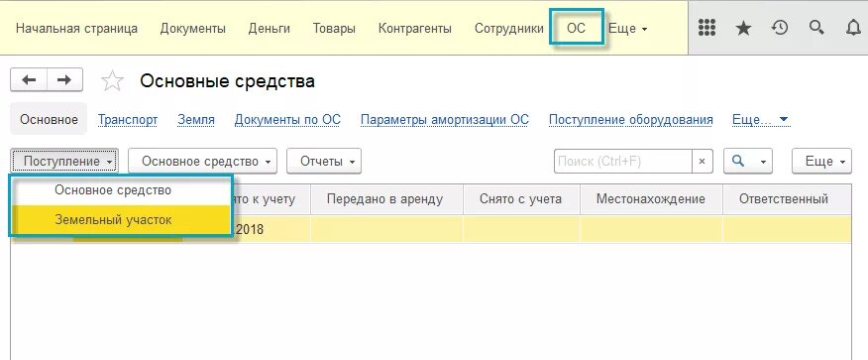Open Товары section
868x360 pixels.
[x=334, y=28]
